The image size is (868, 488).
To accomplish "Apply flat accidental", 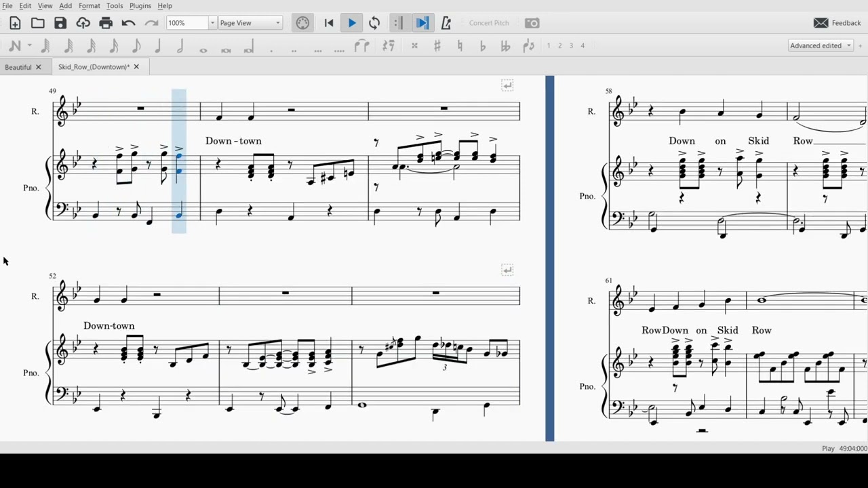I will point(483,45).
